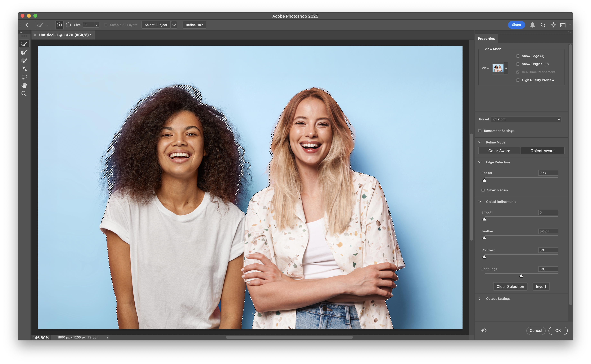
Task: Collapse the Global Refinements section
Action: coord(480,202)
